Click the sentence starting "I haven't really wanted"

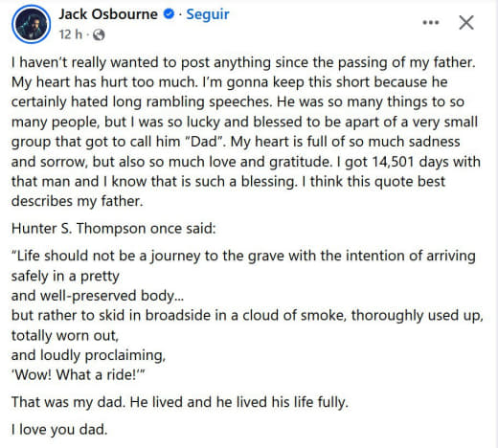tap(243, 62)
